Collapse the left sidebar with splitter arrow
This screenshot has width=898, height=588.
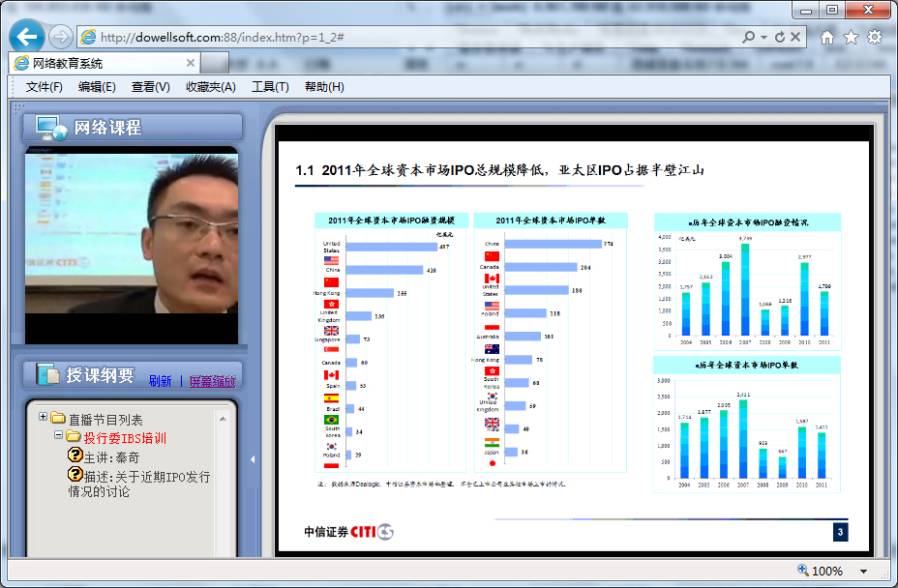coord(254,459)
